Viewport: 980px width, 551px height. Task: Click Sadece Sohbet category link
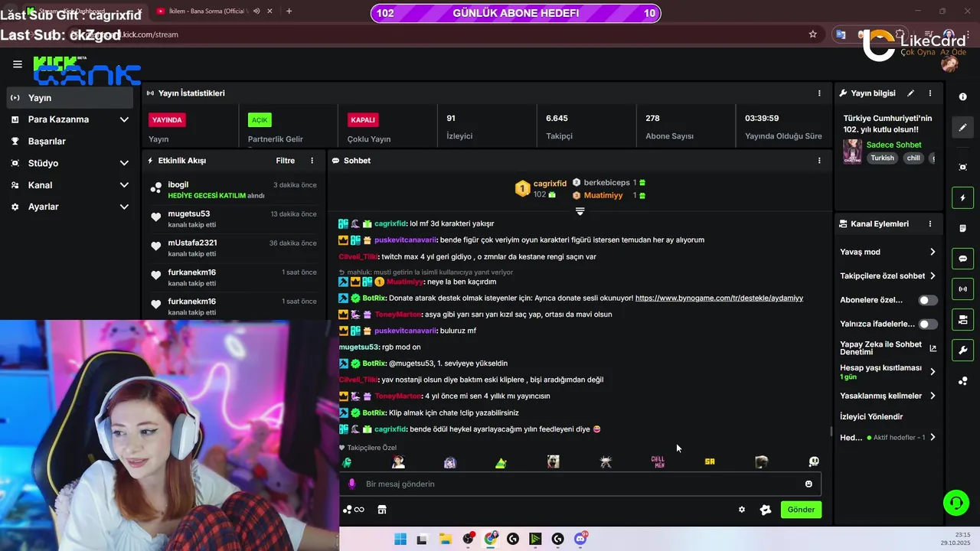point(893,145)
